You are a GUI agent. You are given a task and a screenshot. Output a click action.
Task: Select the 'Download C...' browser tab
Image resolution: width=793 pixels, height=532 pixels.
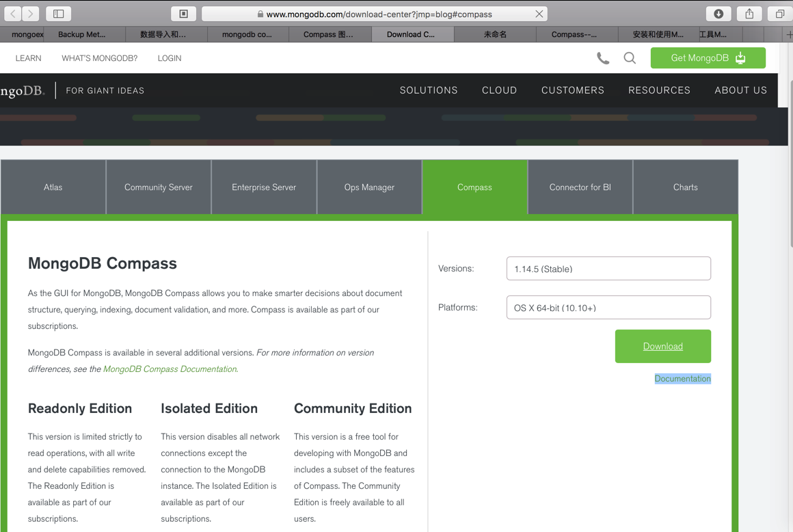[413, 34]
